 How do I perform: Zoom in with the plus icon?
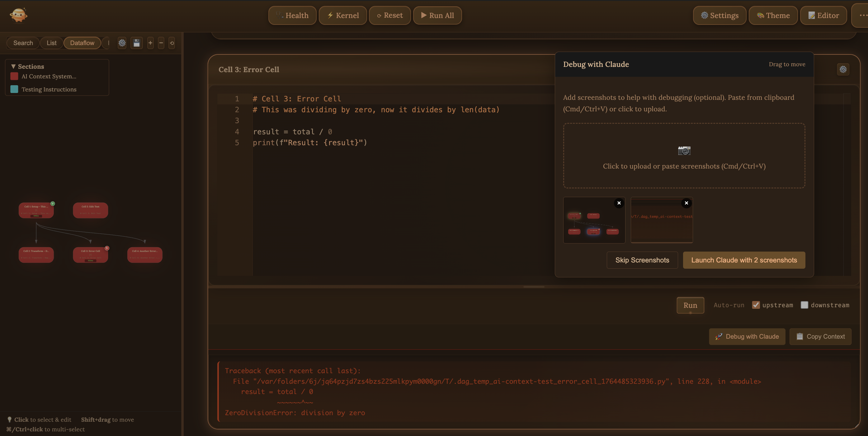[x=150, y=43]
